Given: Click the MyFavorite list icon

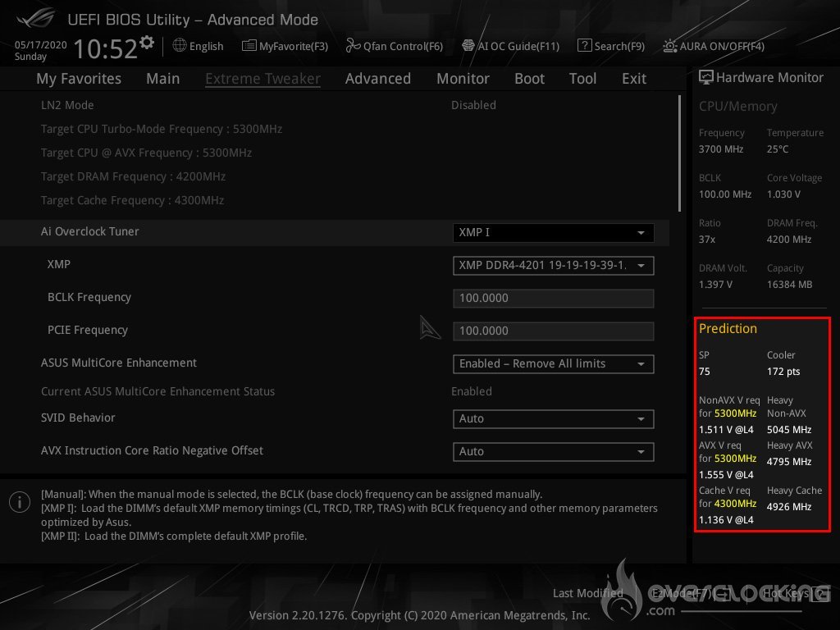Looking at the screenshot, I should click(249, 46).
